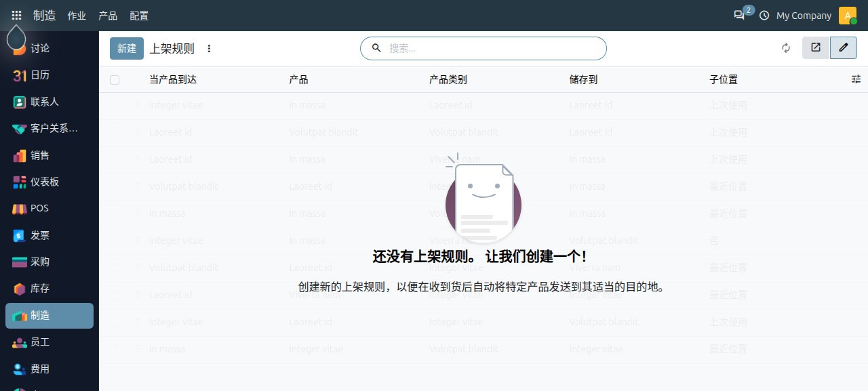Sort by the 产品类别 column header
This screenshot has width=868, height=391.
[x=448, y=79]
